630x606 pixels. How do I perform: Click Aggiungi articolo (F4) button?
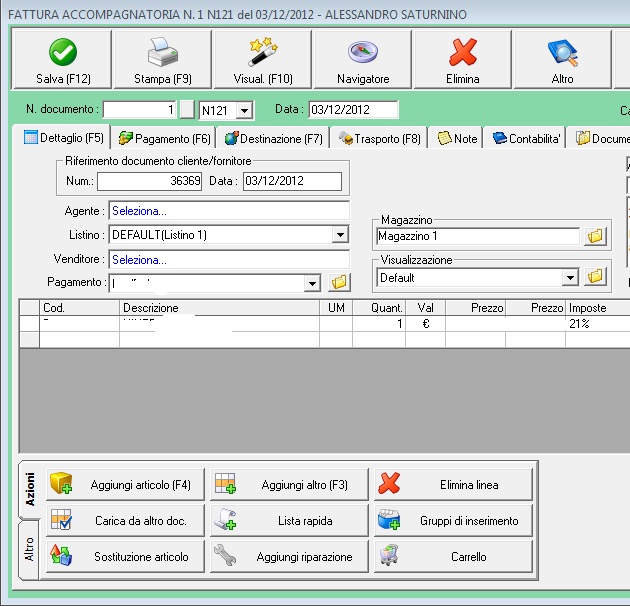coord(125,485)
